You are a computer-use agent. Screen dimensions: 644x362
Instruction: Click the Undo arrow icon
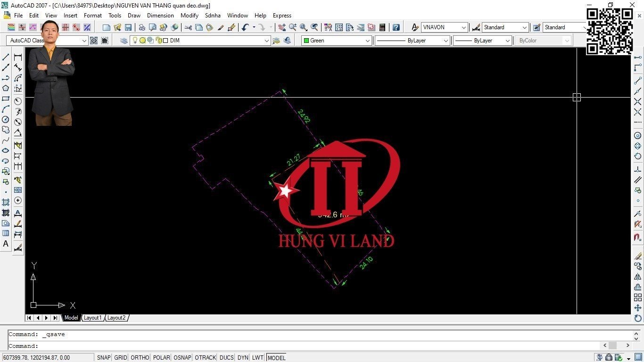(245, 27)
